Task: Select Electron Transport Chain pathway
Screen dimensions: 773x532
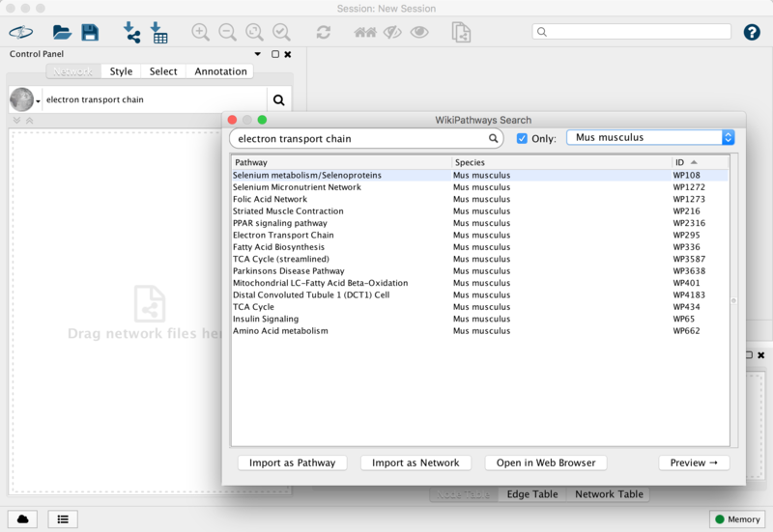Action: pyautogui.click(x=479, y=235)
